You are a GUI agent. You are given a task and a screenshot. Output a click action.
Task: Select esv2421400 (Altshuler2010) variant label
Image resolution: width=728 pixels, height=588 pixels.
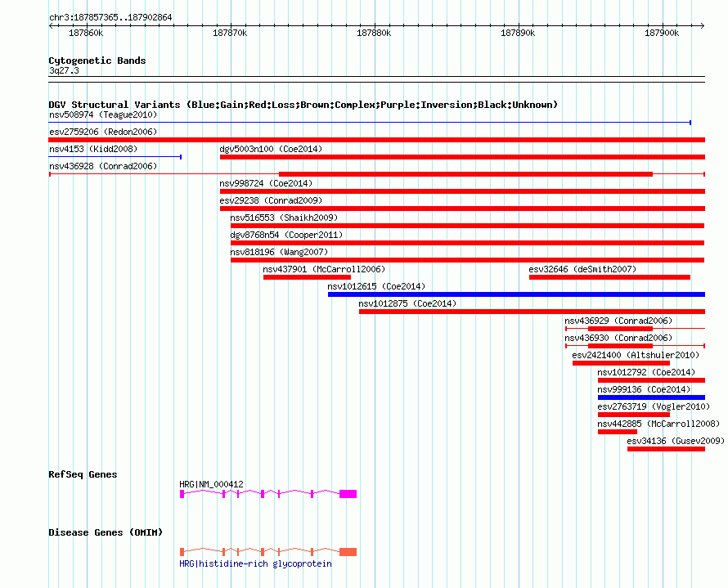(x=636, y=355)
